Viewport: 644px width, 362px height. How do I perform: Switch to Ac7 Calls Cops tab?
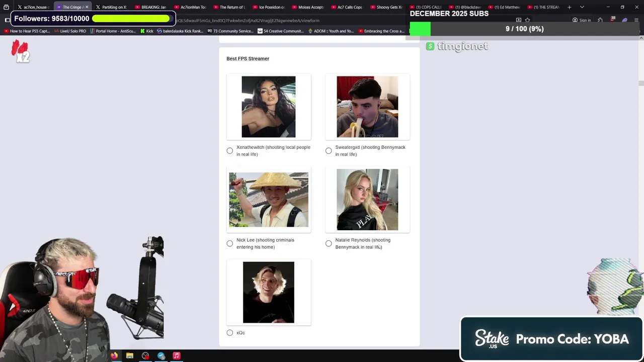click(347, 7)
